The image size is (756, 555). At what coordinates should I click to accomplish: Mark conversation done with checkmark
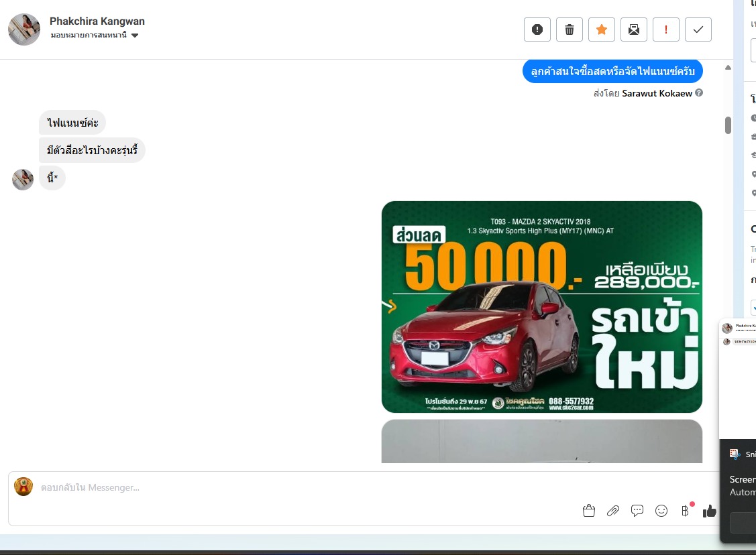pos(698,30)
